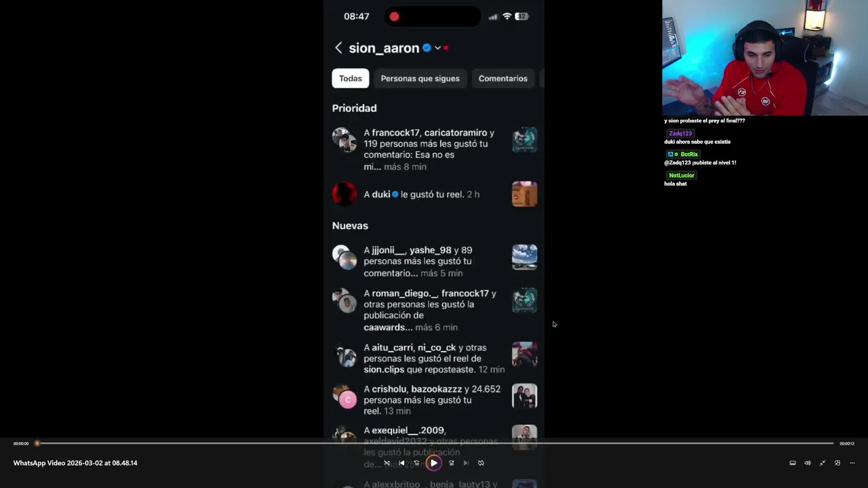Play the WhatsApp video
The height and width of the screenshot is (488, 868).
[433, 463]
